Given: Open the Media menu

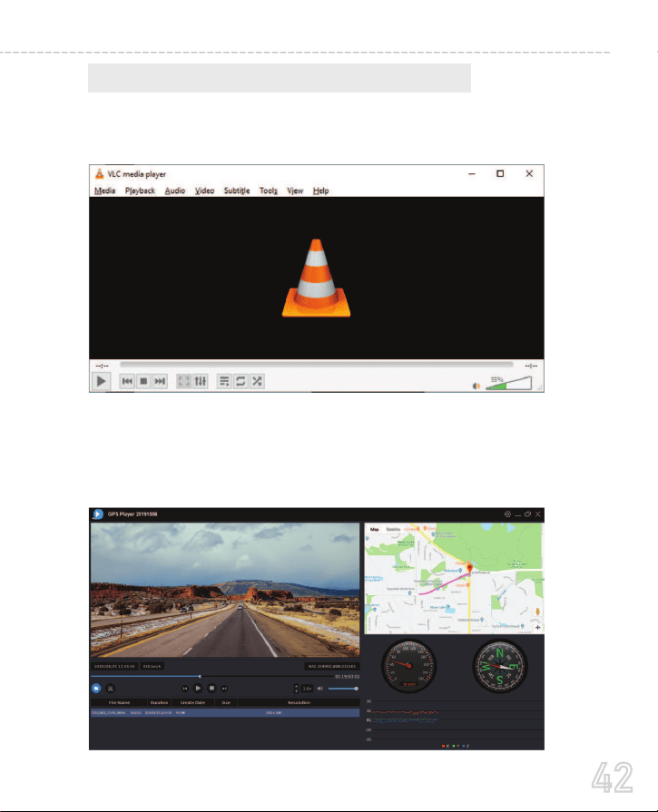Looking at the screenshot, I should point(104,191).
